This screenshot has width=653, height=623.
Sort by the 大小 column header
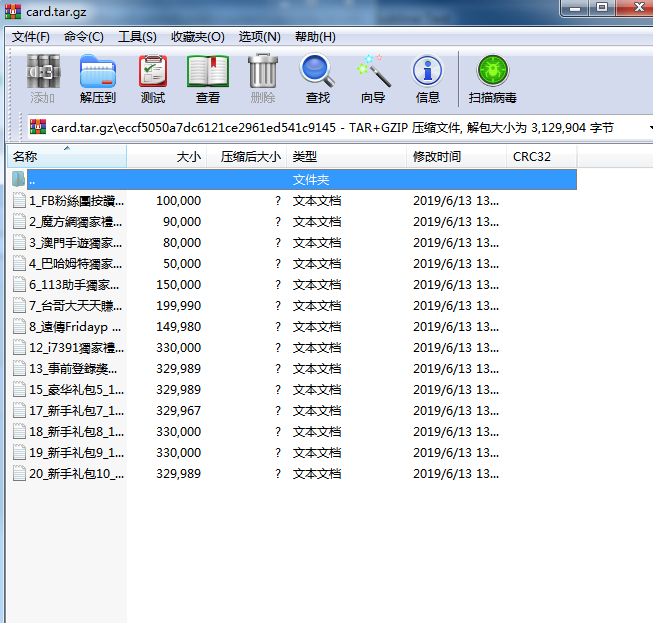pyautogui.click(x=167, y=157)
